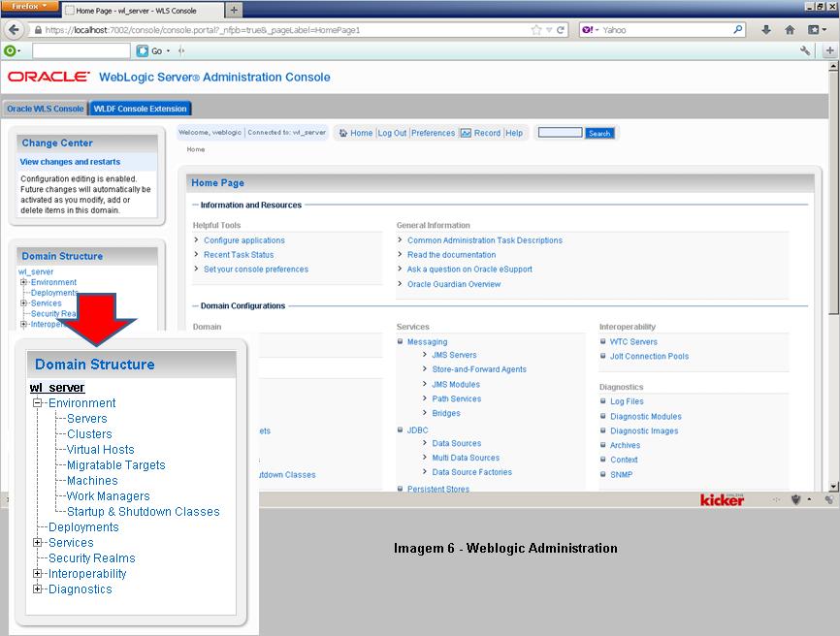Click the page scrollbar up arrow
840x636 pixels.
pyautogui.click(x=833, y=67)
